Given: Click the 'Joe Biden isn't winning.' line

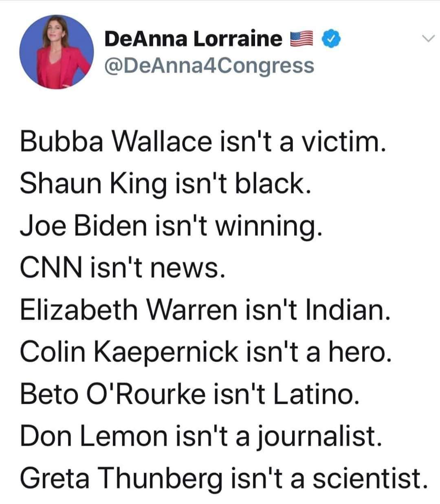Looking at the screenshot, I should click(172, 226).
